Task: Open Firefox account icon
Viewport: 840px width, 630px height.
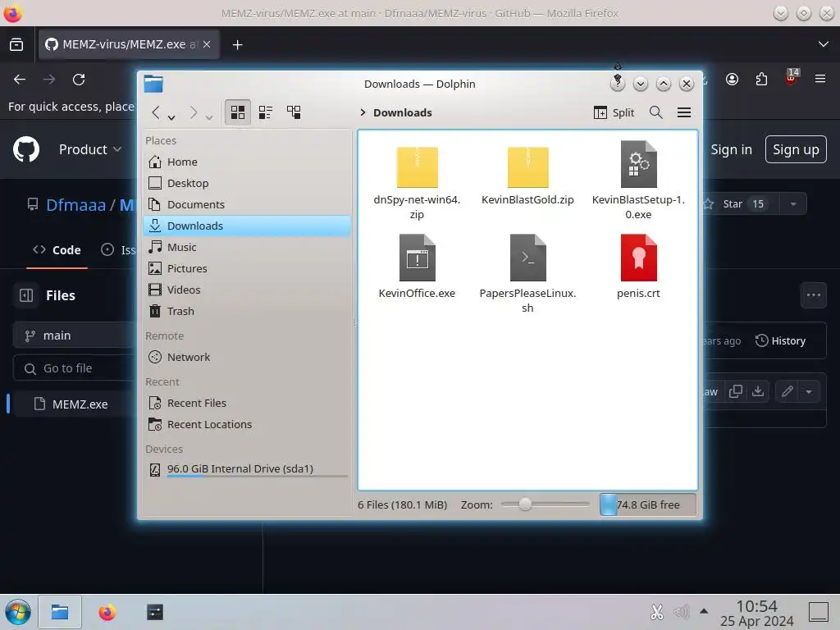Action: pos(732,80)
